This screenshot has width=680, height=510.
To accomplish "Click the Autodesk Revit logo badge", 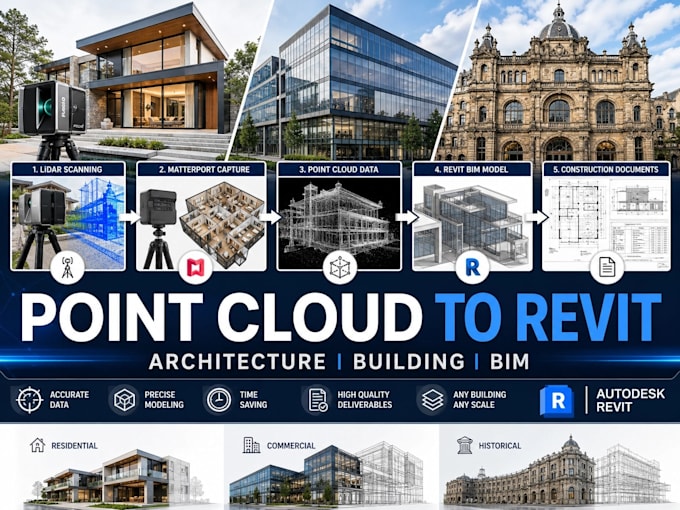I will 557,401.
